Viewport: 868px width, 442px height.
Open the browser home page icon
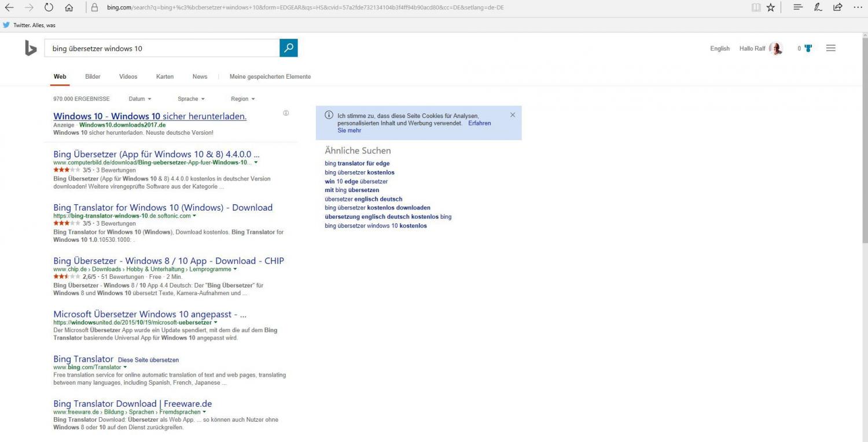[69, 8]
